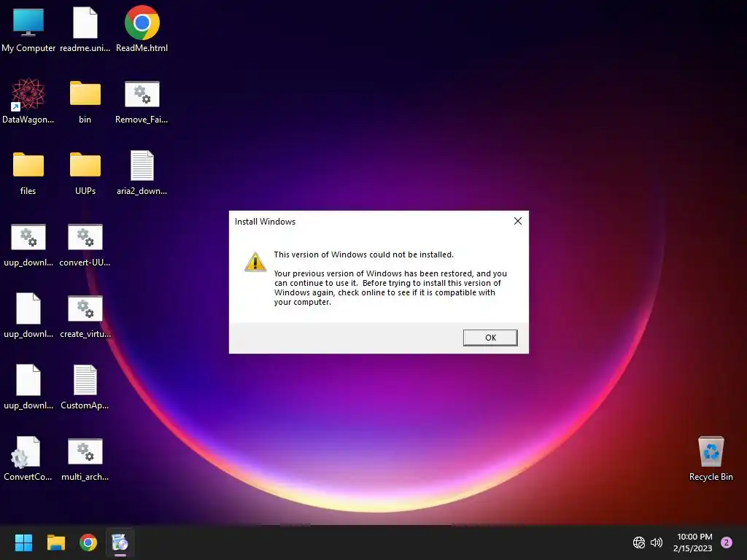Click the Windows Setup taskbar icon
The image size is (747, 560).
(x=120, y=542)
